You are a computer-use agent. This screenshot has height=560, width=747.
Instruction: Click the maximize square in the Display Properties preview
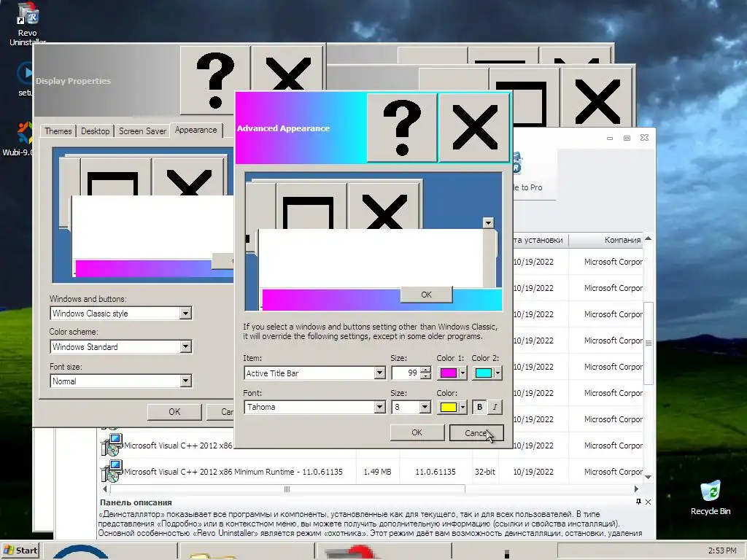(x=113, y=182)
